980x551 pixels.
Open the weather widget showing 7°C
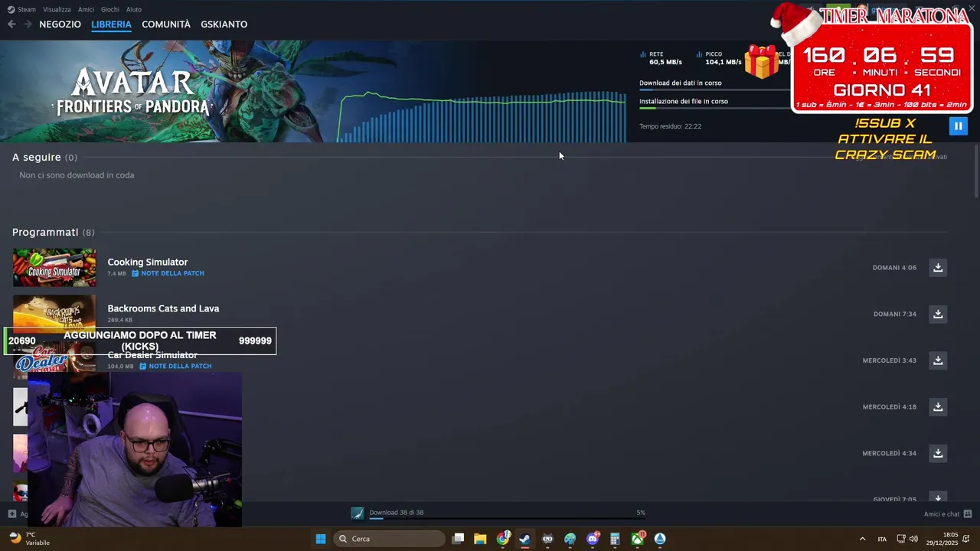point(29,539)
